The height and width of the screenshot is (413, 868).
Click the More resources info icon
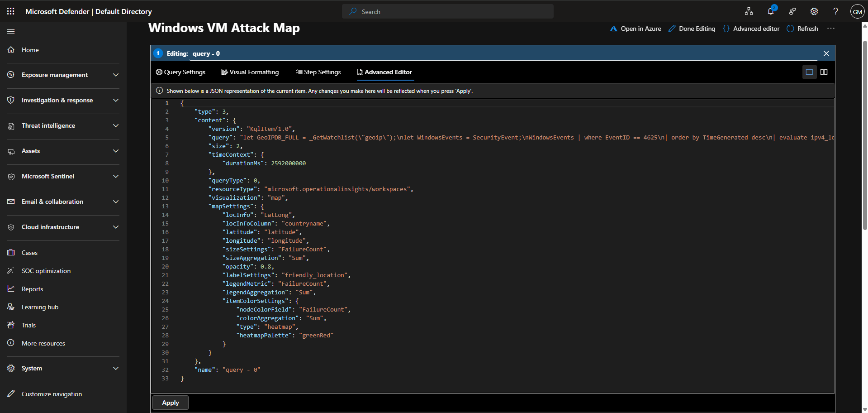pos(11,343)
